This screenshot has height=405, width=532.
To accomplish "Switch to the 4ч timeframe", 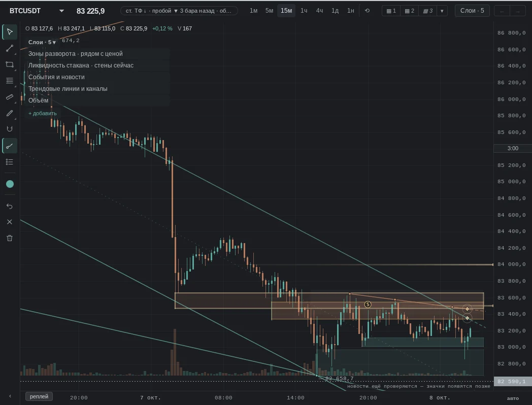I will click(320, 11).
